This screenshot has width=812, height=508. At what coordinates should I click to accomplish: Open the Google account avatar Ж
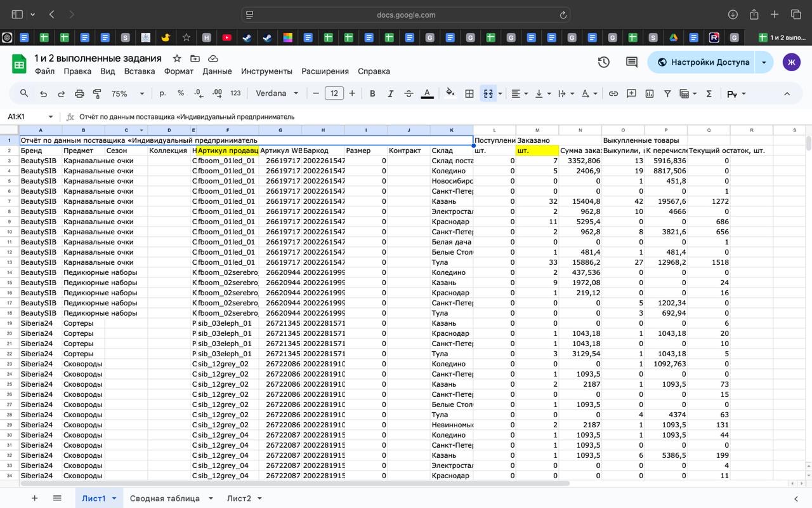[791, 62]
